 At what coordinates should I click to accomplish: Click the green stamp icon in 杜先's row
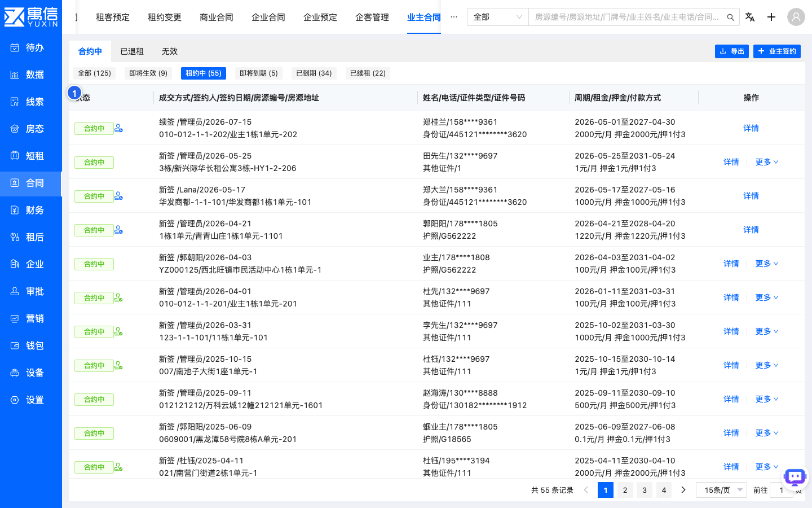(118, 297)
